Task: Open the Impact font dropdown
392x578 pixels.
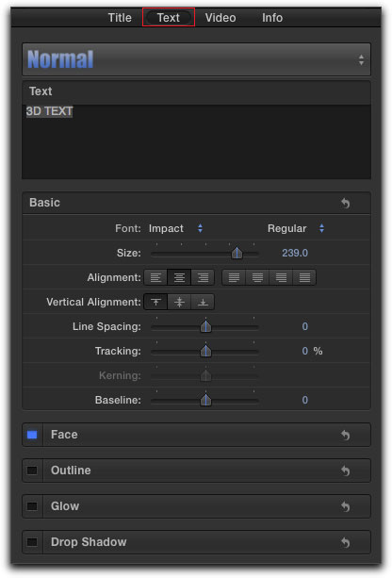Action: 175,228
